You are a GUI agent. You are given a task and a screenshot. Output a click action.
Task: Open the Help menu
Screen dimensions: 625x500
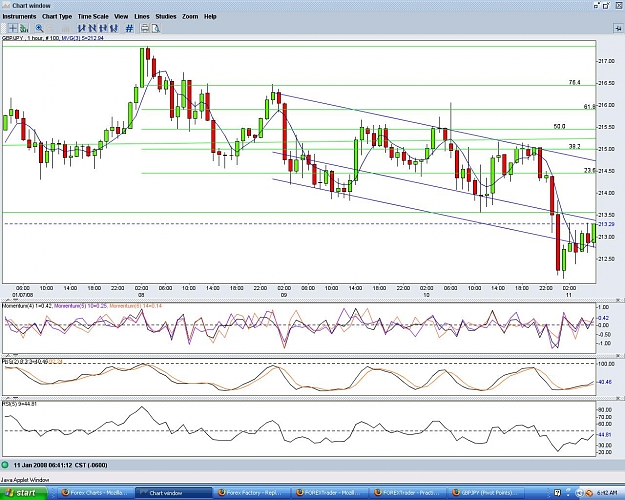210,16
